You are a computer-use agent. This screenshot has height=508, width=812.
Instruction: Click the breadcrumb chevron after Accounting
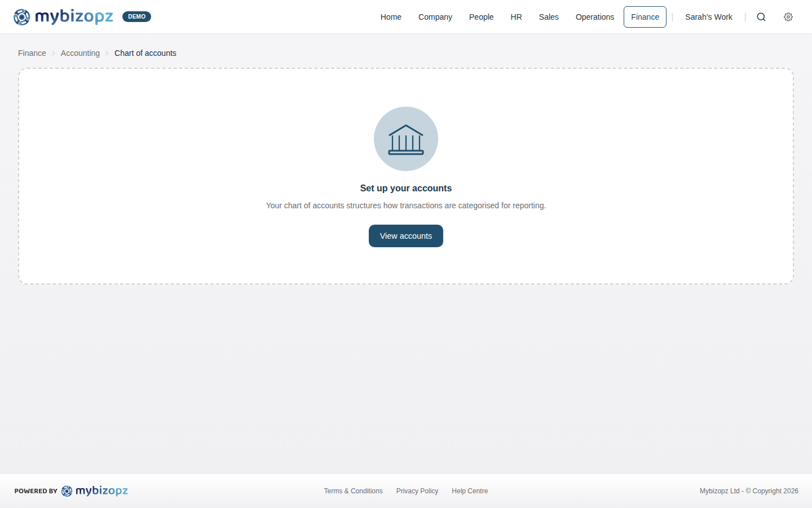[107, 52]
